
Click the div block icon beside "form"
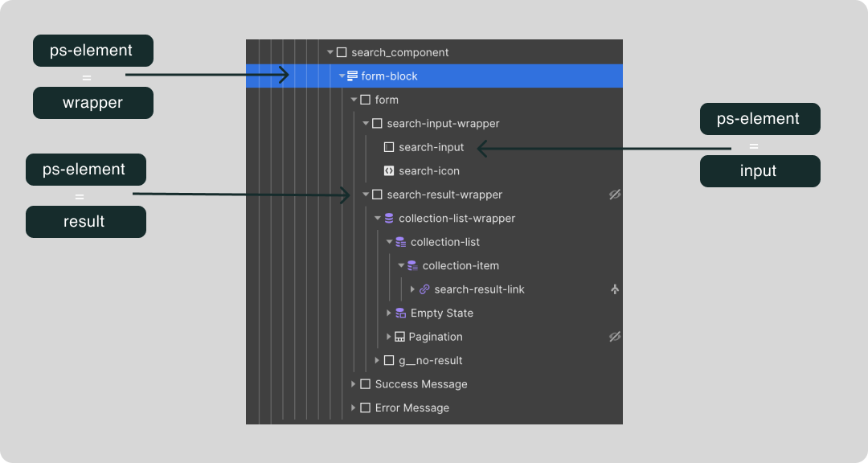click(x=366, y=99)
